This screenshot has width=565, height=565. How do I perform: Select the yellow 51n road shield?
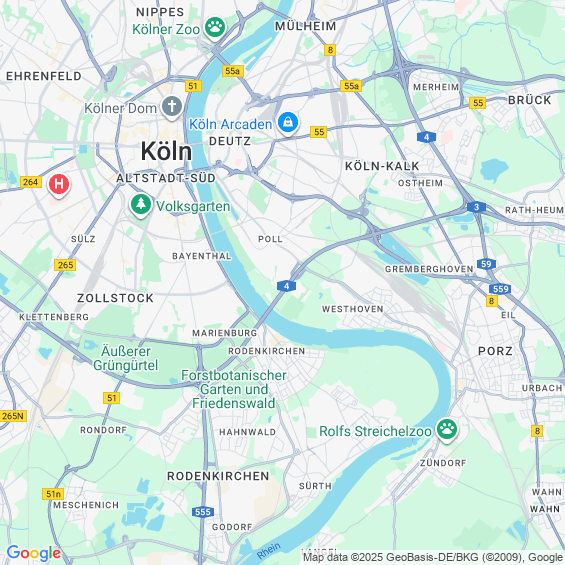tap(53, 494)
